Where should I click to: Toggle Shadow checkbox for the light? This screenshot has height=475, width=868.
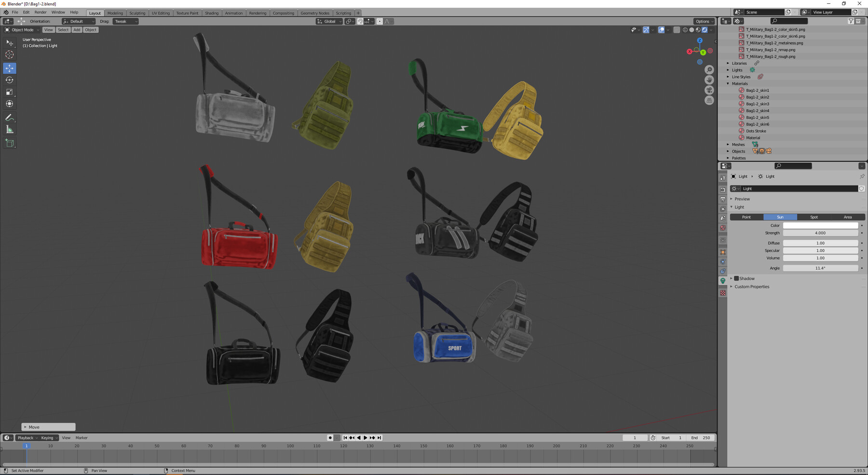tap(737, 278)
